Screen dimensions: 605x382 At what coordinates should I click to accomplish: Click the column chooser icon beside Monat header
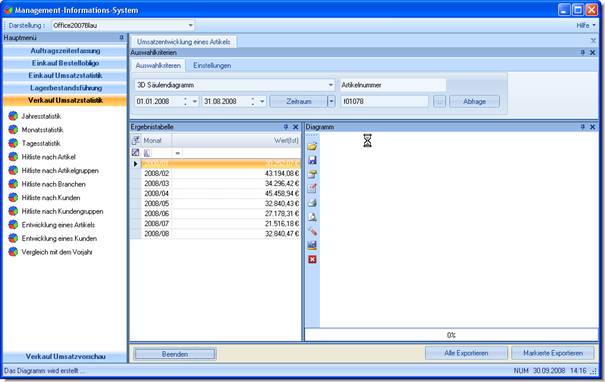[x=136, y=140]
